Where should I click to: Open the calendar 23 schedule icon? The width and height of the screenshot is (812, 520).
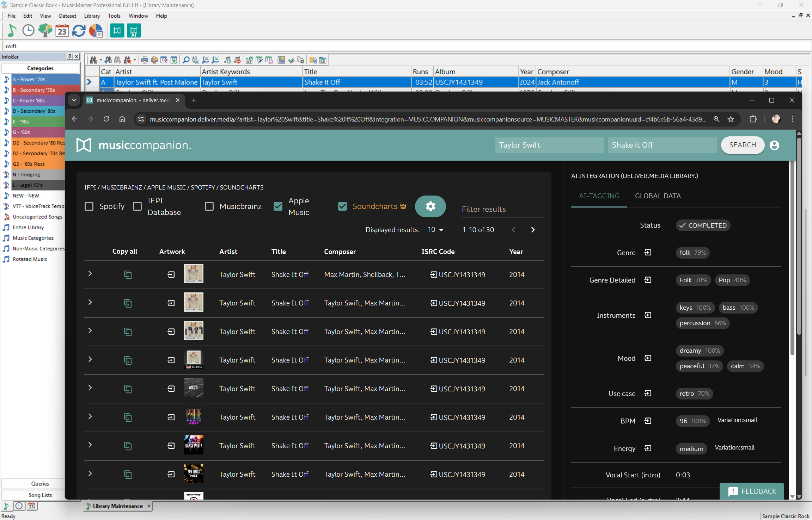(x=62, y=31)
